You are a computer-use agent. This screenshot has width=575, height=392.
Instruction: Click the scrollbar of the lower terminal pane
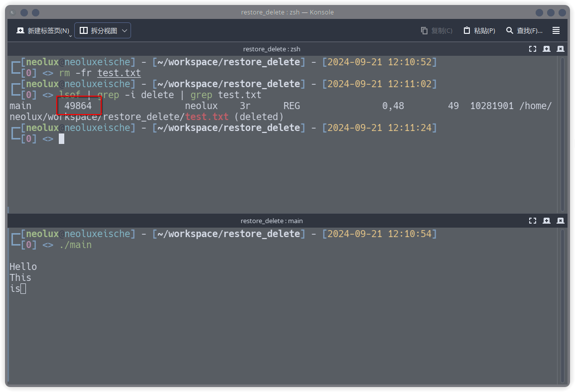click(563, 306)
